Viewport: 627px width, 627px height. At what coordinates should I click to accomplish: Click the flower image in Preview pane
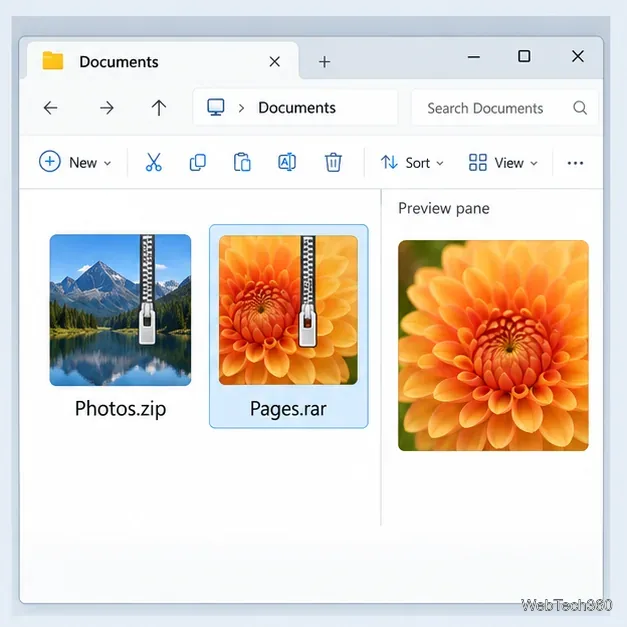pyautogui.click(x=493, y=345)
